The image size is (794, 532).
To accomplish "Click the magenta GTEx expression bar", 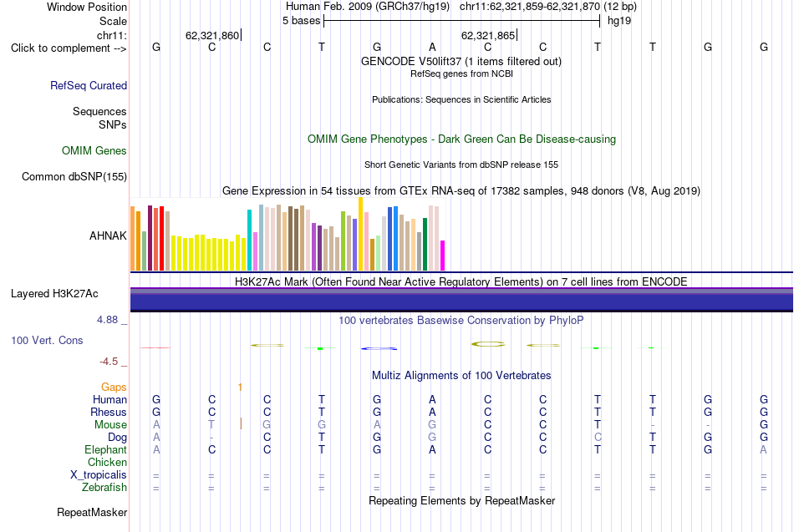I will [x=443, y=256].
